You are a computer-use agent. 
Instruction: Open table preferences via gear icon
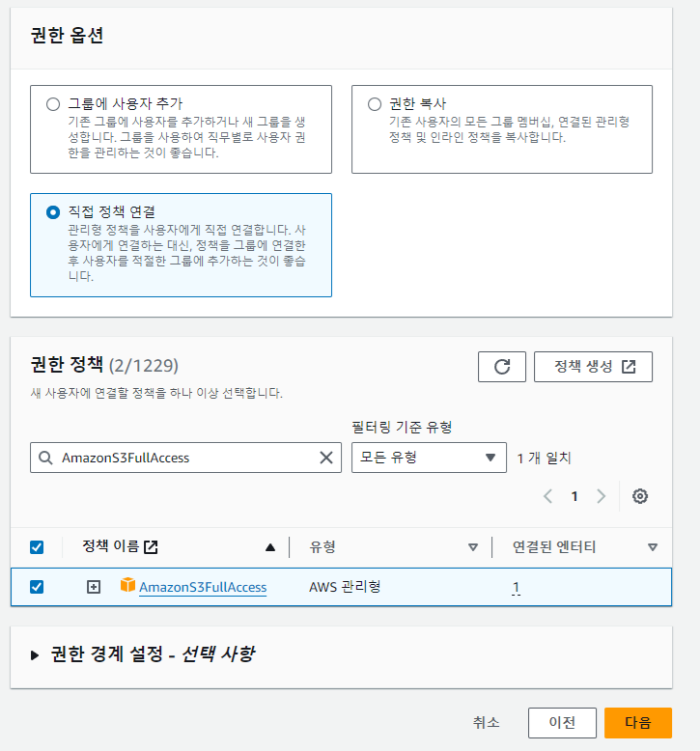(x=640, y=496)
